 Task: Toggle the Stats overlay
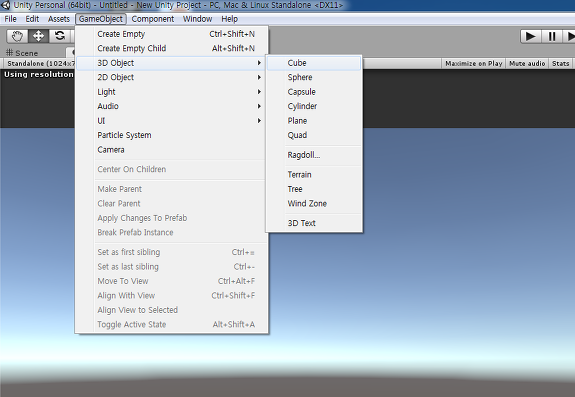tap(560, 63)
